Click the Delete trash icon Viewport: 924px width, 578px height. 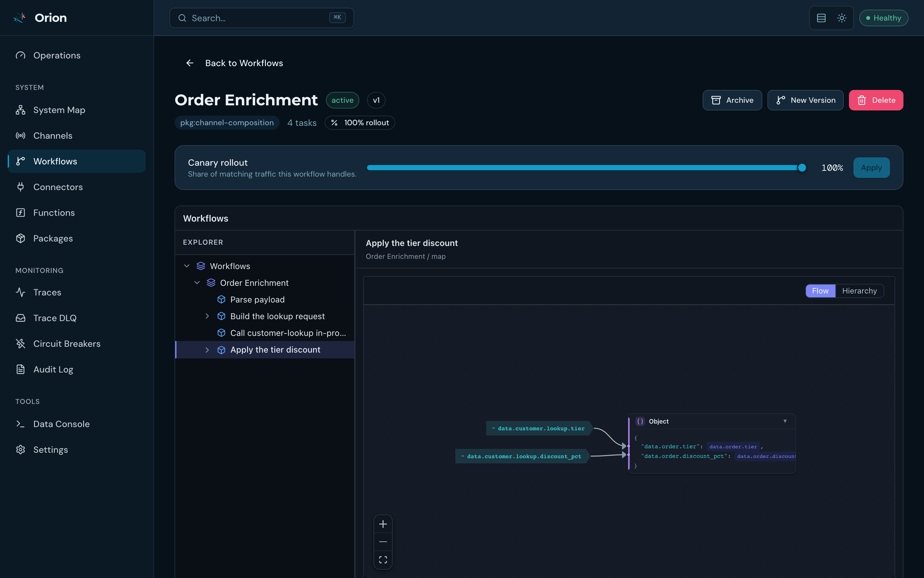[862, 100]
